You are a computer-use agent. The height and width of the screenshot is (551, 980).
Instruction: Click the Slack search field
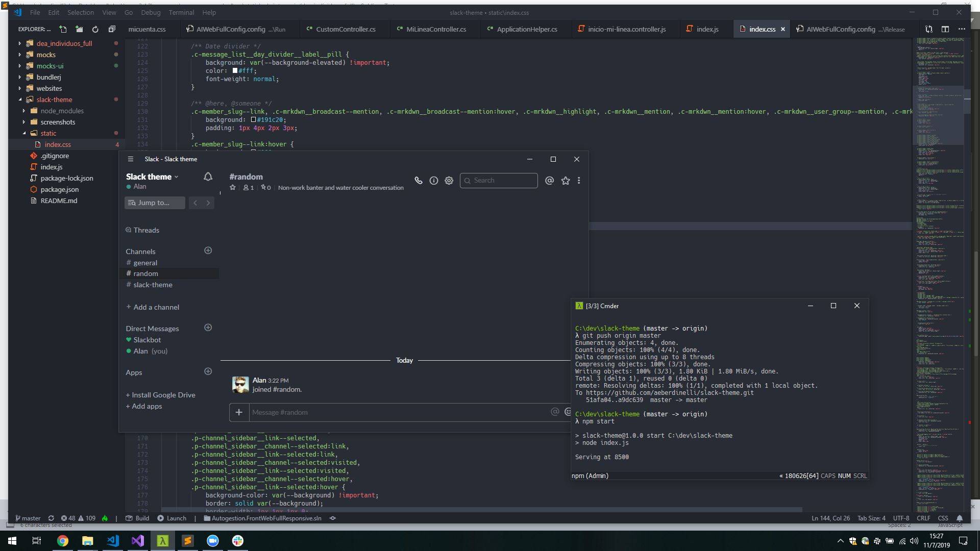[499, 181]
